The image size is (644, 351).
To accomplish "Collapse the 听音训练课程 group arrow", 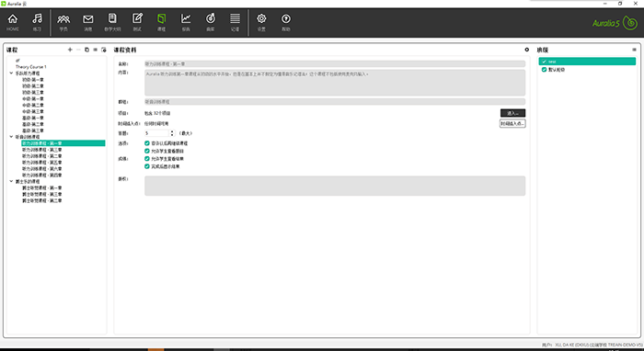I will tap(11, 137).
